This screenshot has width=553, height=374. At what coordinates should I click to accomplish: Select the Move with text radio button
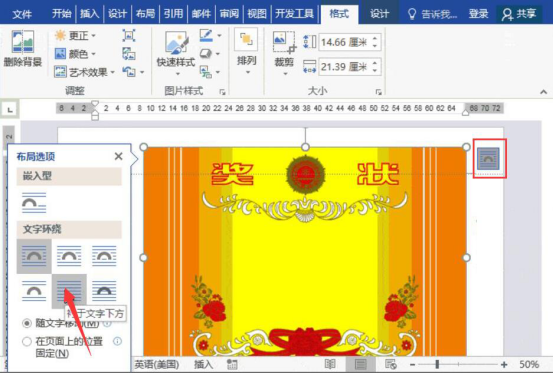26,323
